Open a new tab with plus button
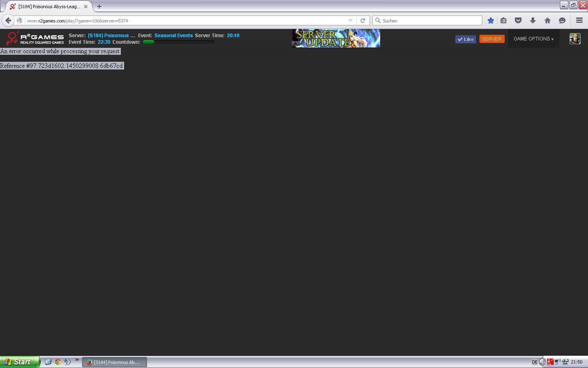The height and width of the screenshot is (368, 588). [x=99, y=7]
